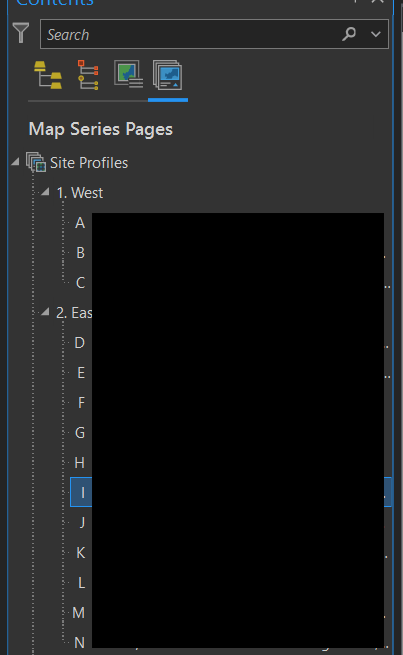Select page D under East group
This screenshot has height=655, width=403.
(x=79, y=343)
